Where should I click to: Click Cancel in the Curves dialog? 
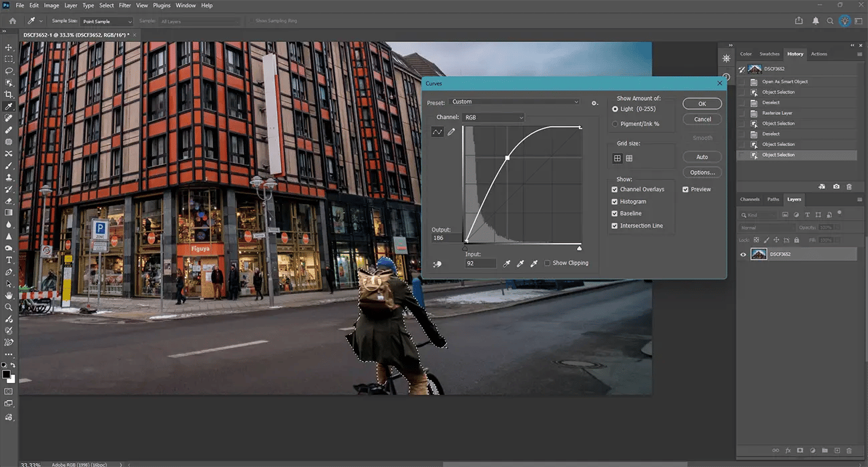[702, 119]
